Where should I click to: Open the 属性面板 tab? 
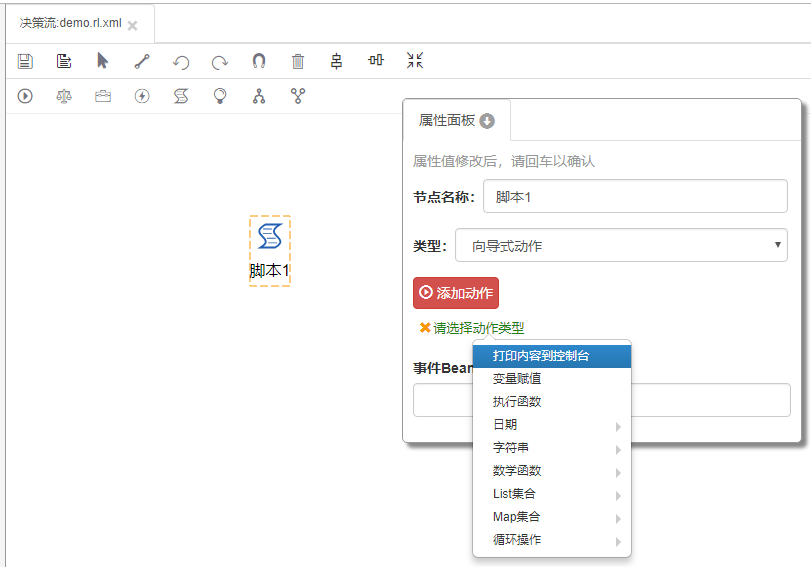click(x=457, y=121)
